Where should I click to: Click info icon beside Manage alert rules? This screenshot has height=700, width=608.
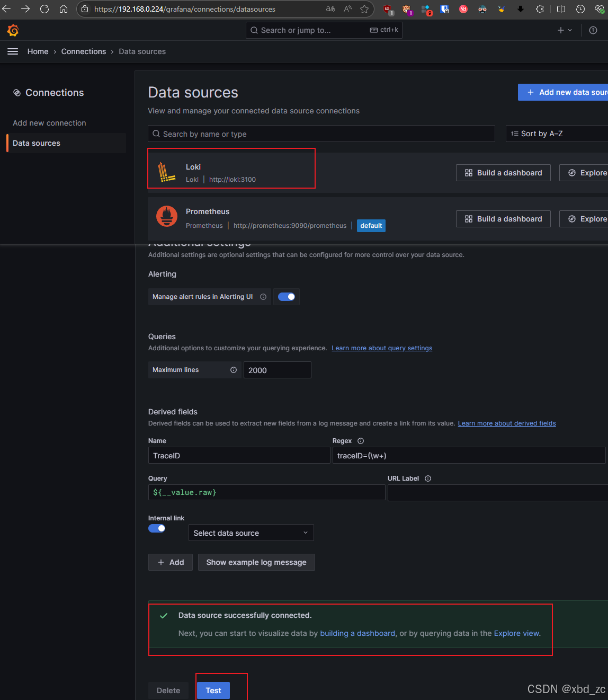click(263, 297)
